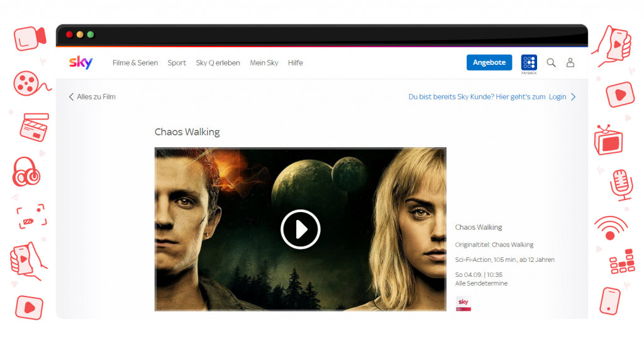Click the Originaltitel: Chaos Walking text
The image size is (644, 343).
coord(494,245)
